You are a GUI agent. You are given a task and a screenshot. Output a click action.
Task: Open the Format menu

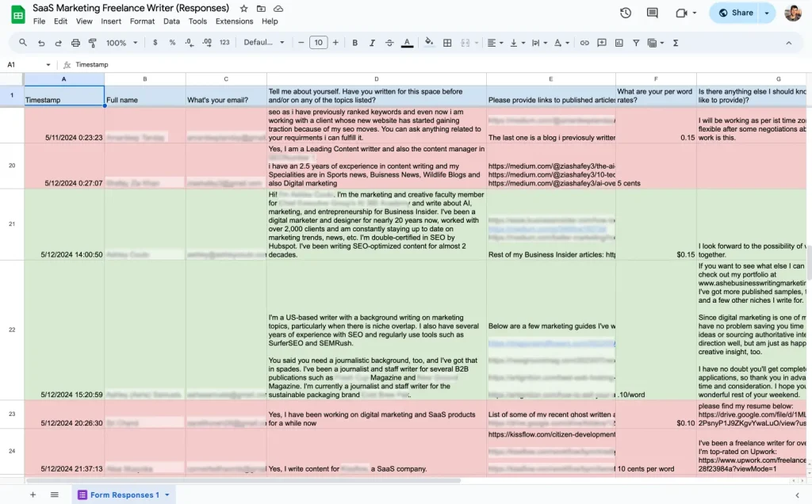coord(143,21)
